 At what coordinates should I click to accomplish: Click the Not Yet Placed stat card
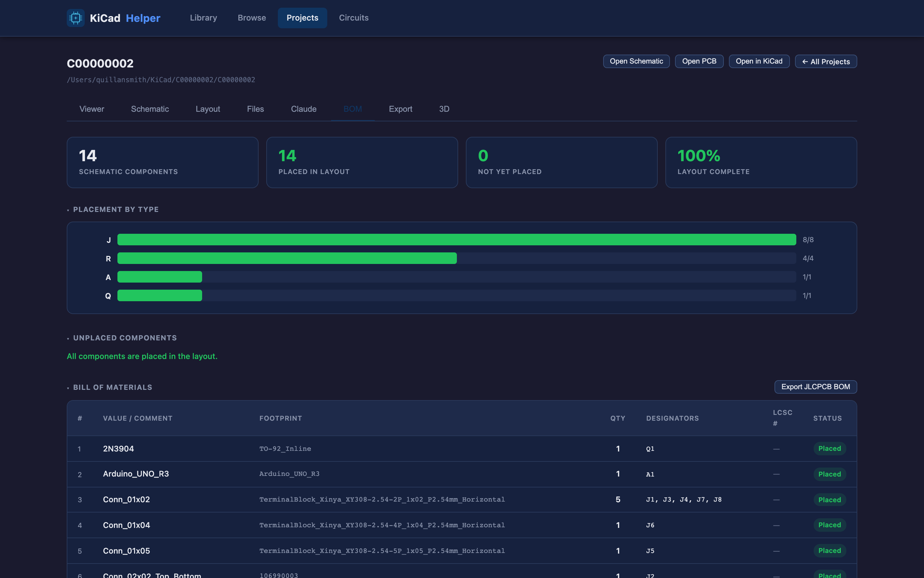[x=562, y=162]
